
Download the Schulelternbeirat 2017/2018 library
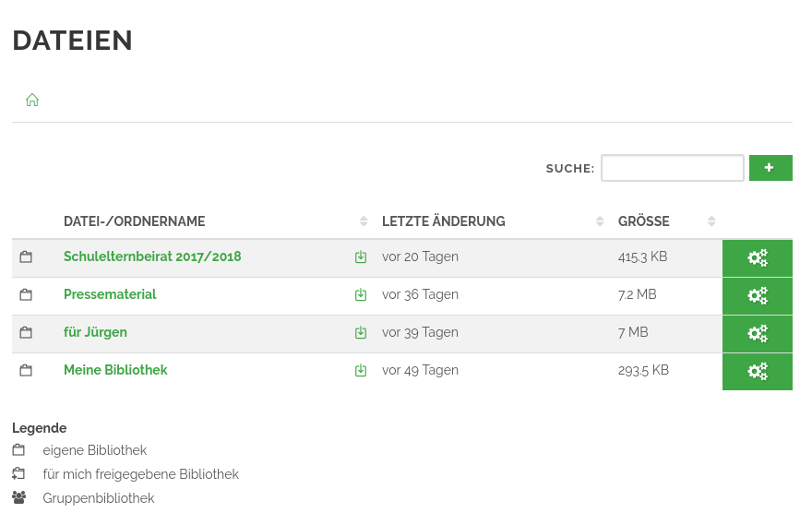361,256
